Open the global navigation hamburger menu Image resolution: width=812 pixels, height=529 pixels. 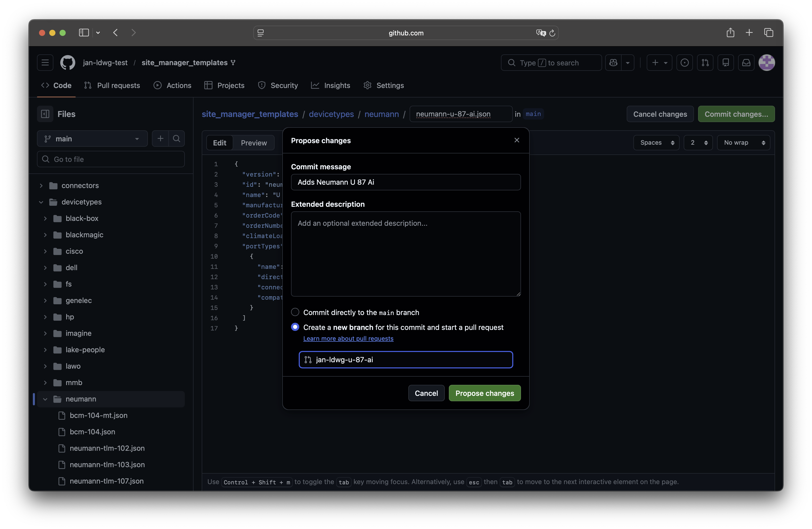point(45,63)
